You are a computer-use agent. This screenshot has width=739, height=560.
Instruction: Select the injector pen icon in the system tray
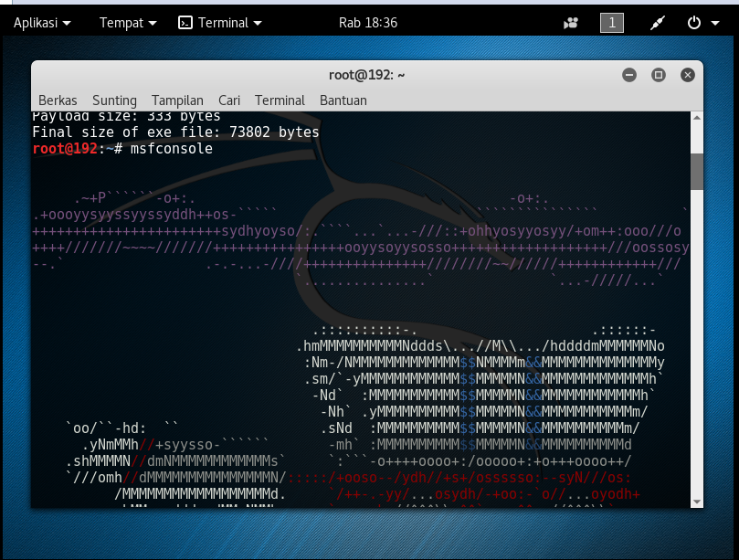coord(657,22)
